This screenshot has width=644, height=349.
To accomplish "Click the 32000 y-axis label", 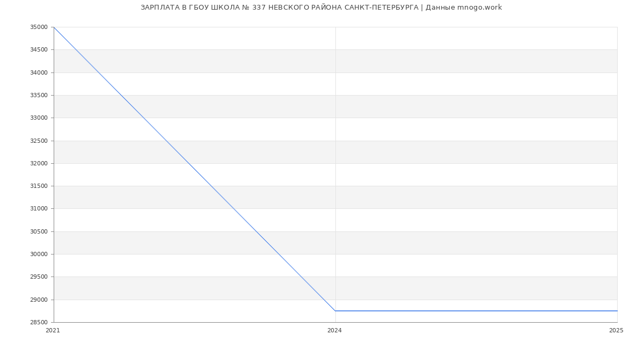I will point(39,164).
